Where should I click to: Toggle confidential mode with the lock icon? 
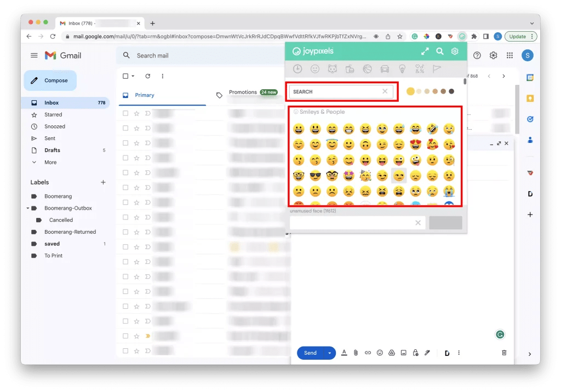point(415,353)
